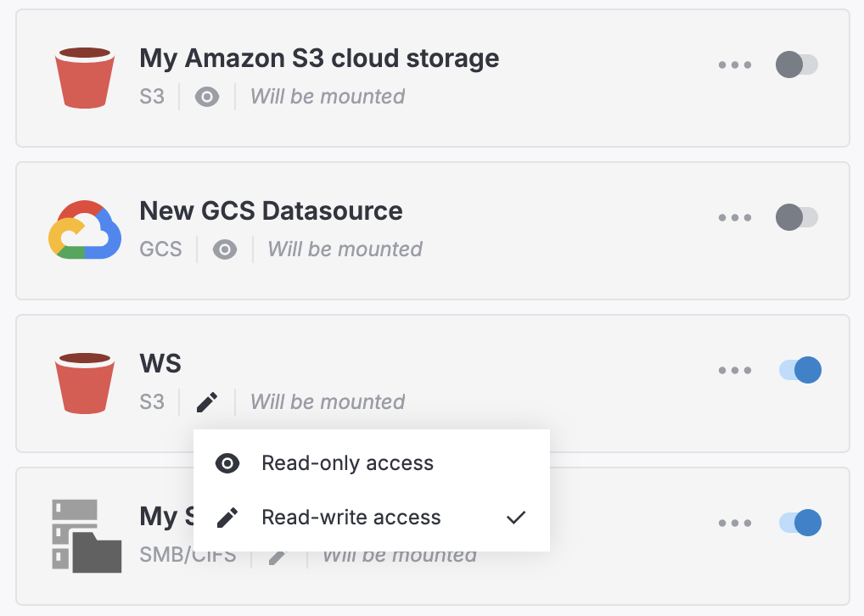
Task: Click the My Amazon S3 cloud storage title
Action: 319,59
